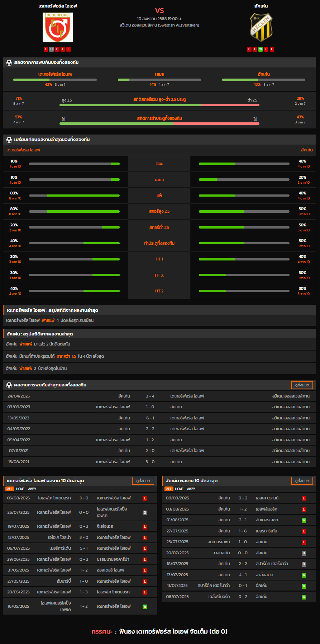Click the 15/08/2021 match score 3 - 0
The width and height of the screenshot is (320, 644).
click(150, 462)
